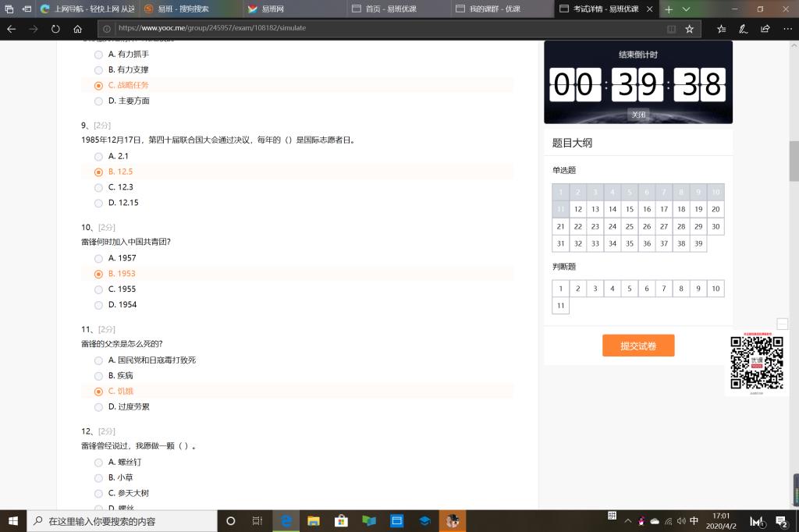Select option A. 2.1 for question 9
The height and width of the screenshot is (532, 799).
point(98,157)
